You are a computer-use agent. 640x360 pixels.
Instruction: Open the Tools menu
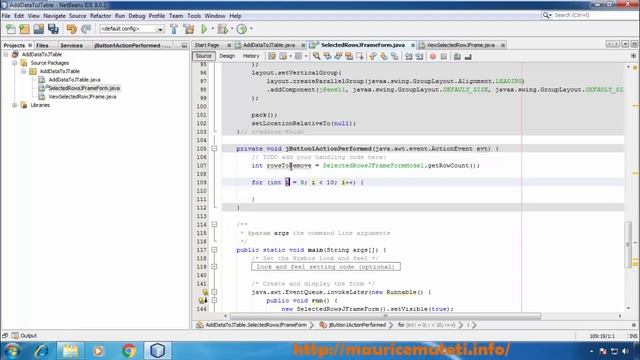(x=194, y=16)
